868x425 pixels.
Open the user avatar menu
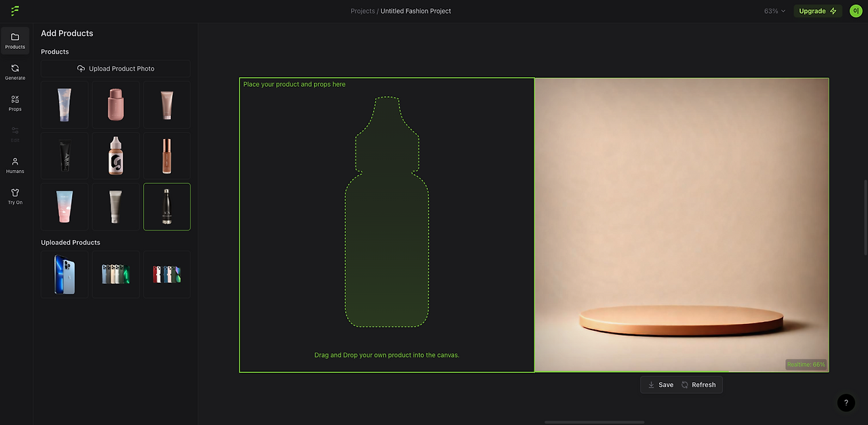coord(856,11)
